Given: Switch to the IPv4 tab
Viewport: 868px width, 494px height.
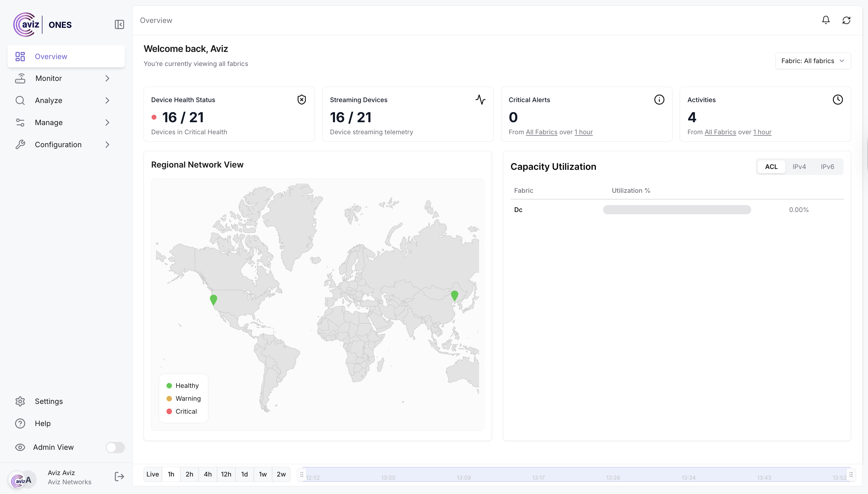Looking at the screenshot, I should 799,167.
